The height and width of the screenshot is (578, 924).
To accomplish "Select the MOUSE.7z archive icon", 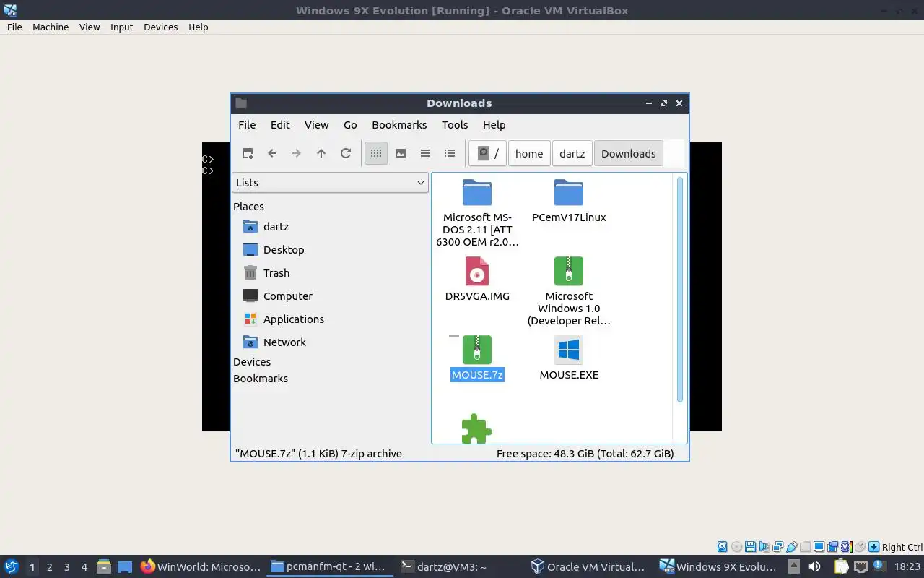I will [477, 350].
